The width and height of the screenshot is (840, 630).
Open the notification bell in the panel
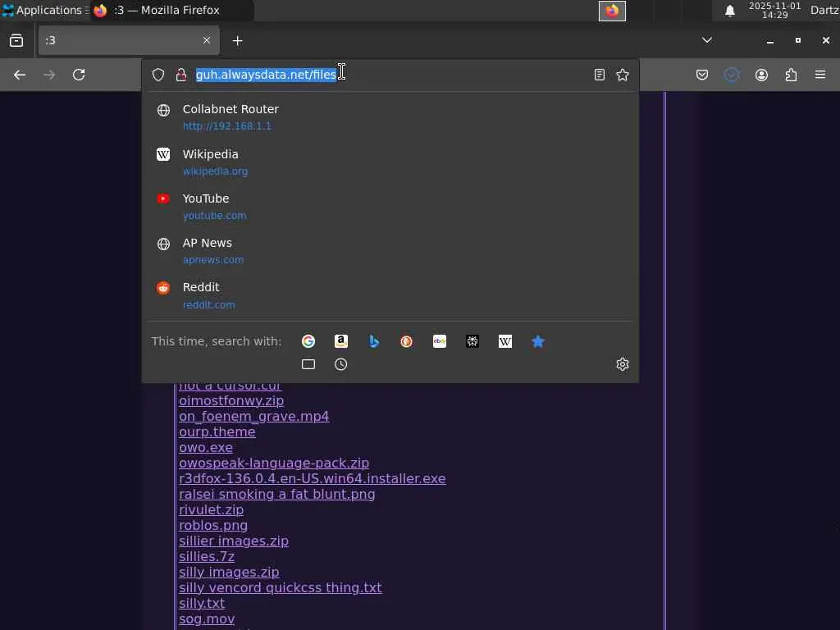click(729, 11)
